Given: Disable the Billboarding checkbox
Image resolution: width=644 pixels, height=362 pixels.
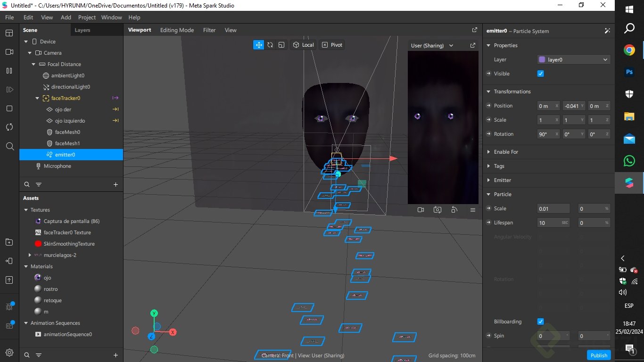Looking at the screenshot, I should (x=541, y=321).
